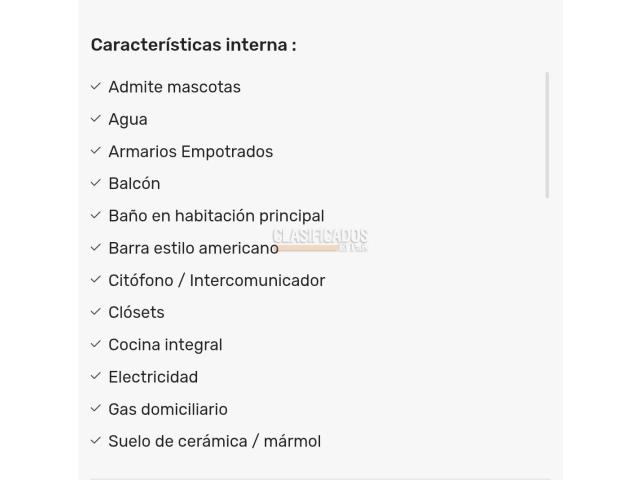The width and height of the screenshot is (640, 480).
Task: Click the checkmark icon next to Balcón
Action: (x=96, y=183)
